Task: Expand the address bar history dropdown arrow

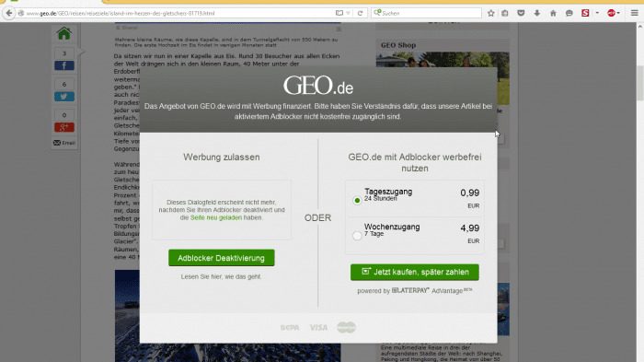Action: pyautogui.click(x=349, y=13)
